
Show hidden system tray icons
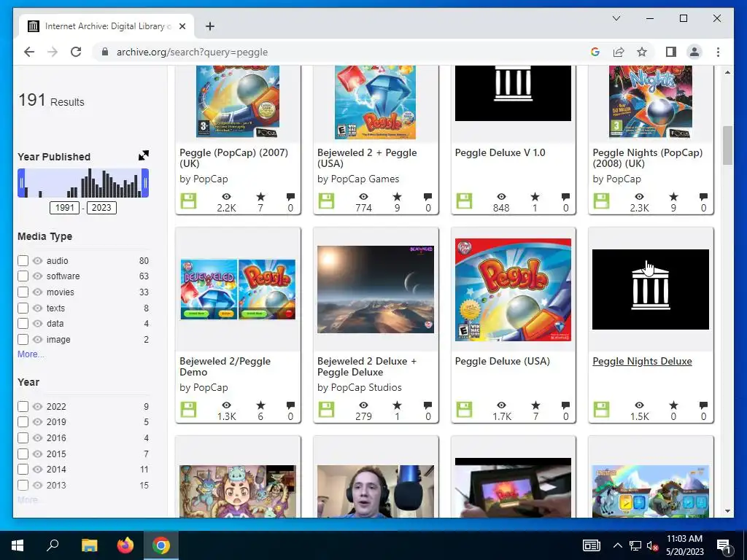617,545
